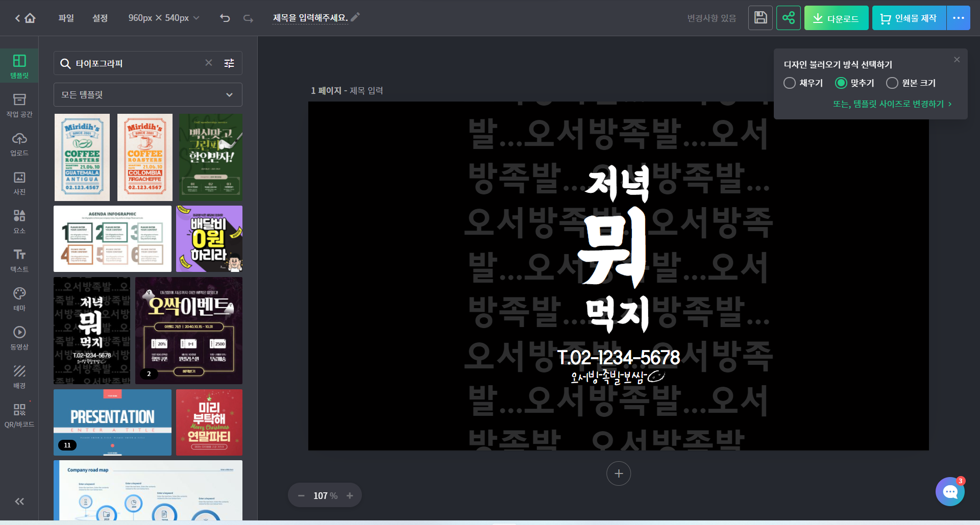This screenshot has height=525, width=980.
Task: Select the red 미리 부탁해 연말파티 template
Action: [209, 422]
